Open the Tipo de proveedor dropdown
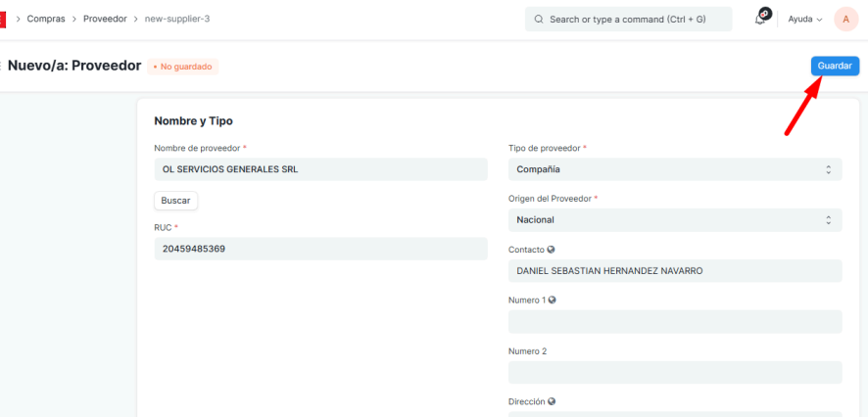The image size is (868, 417). [674, 169]
